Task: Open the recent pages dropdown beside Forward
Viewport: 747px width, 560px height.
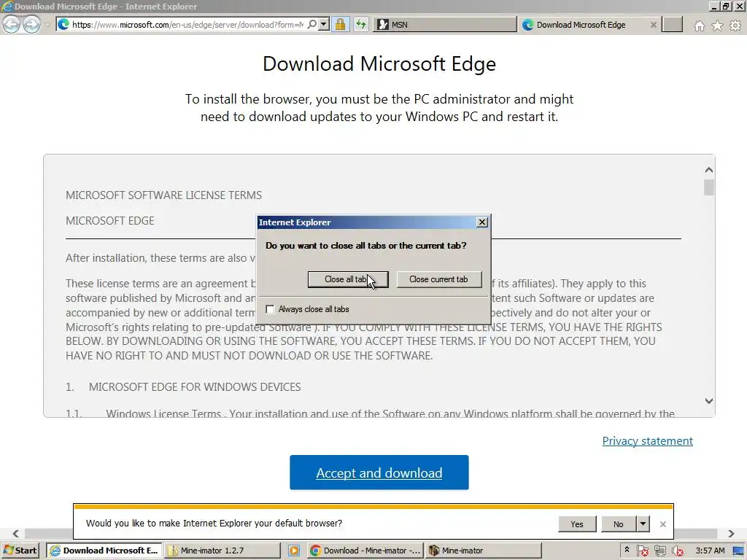Action: 47,25
